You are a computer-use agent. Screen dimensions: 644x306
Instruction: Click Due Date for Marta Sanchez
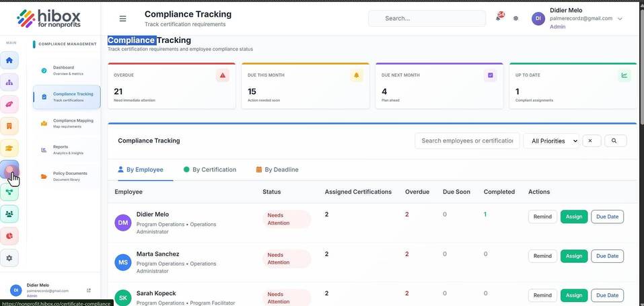click(607, 256)
